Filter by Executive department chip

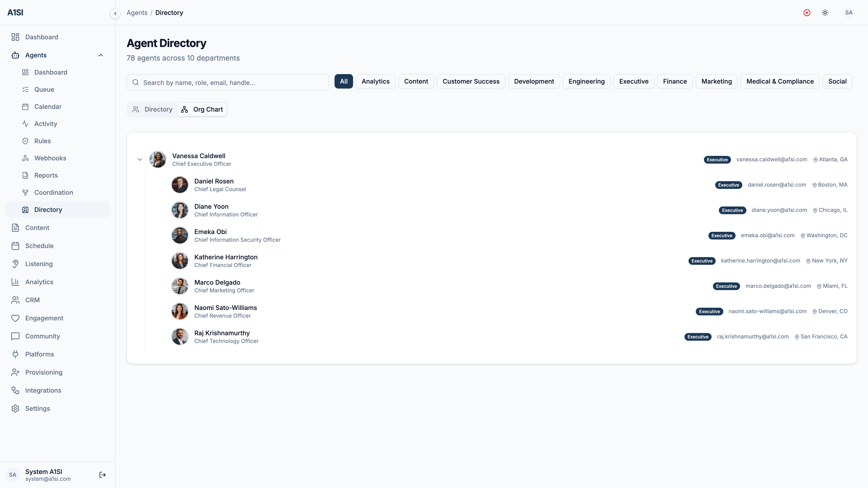(x=634, y=82)
